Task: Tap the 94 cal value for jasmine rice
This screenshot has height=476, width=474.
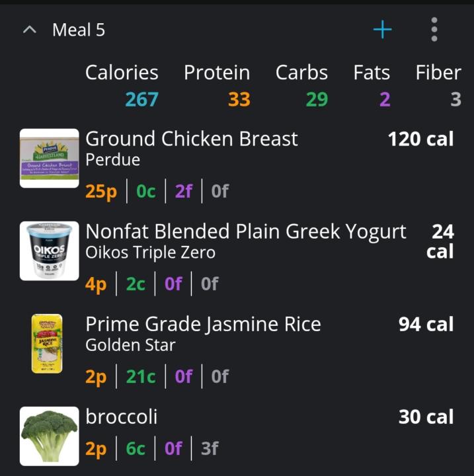Action: click(x=426, y=324)
